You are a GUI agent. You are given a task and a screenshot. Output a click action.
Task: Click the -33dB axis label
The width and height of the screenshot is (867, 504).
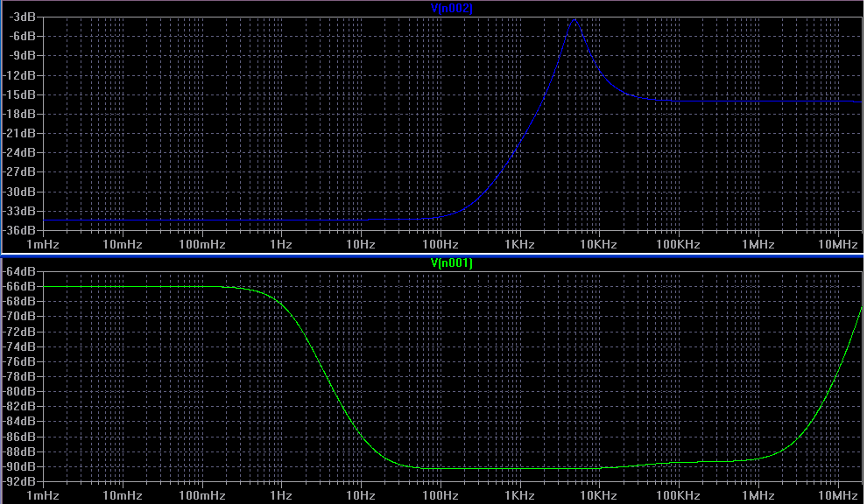[20, 211]
